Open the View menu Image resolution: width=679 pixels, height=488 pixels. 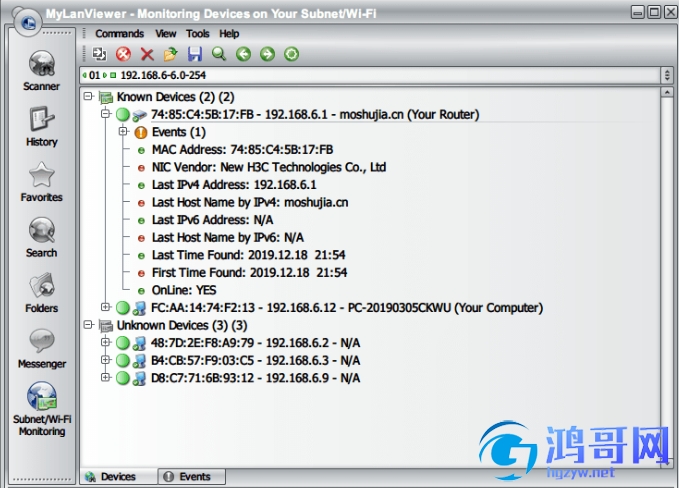[166, 34]
